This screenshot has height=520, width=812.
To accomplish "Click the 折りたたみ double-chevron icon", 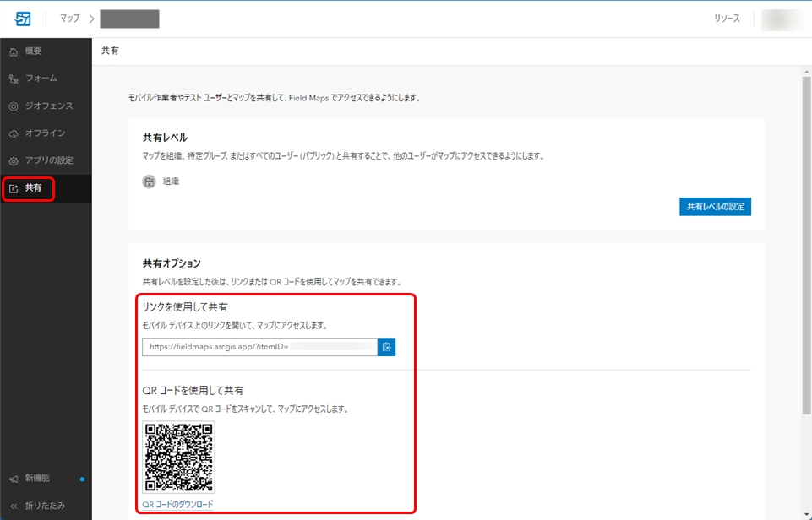I will coord(14,506).
